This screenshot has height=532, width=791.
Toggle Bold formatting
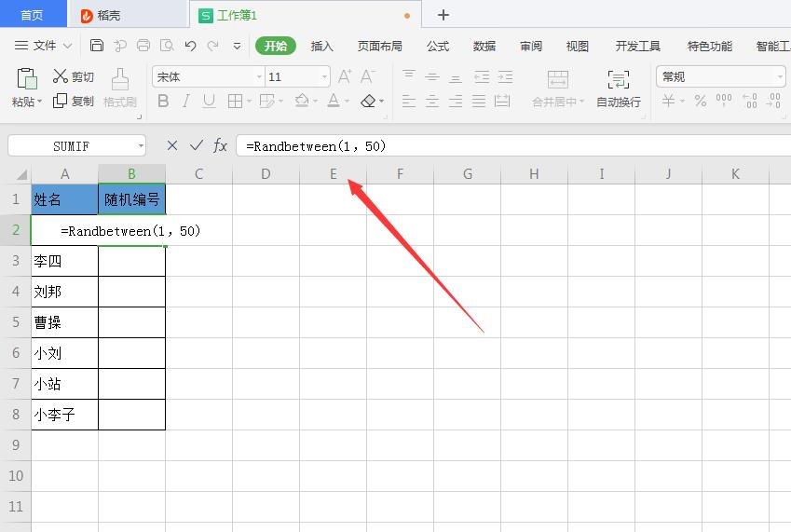point(163,101)
